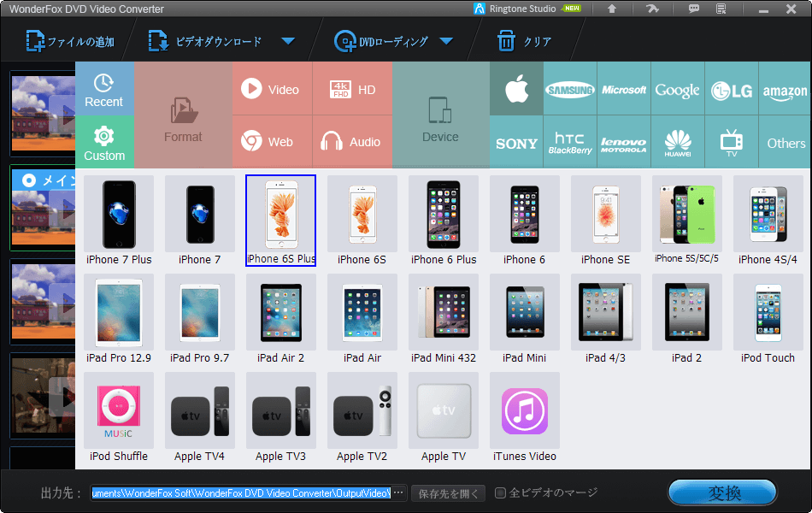Click the Format category tile

[x=183, y=115]
